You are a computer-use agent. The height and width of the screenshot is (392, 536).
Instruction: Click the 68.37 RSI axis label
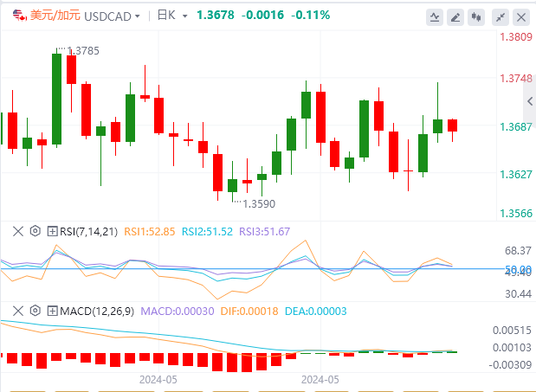click(518, 251)
